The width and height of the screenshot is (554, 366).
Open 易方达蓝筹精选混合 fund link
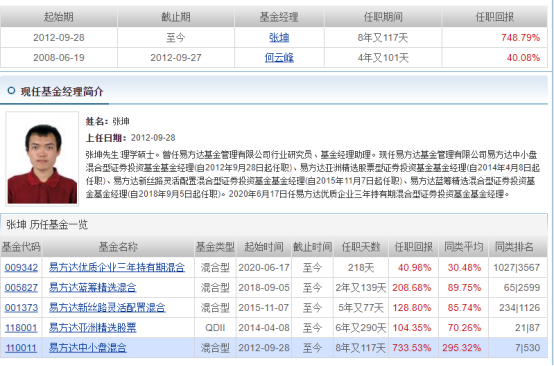tap(93, 288)
